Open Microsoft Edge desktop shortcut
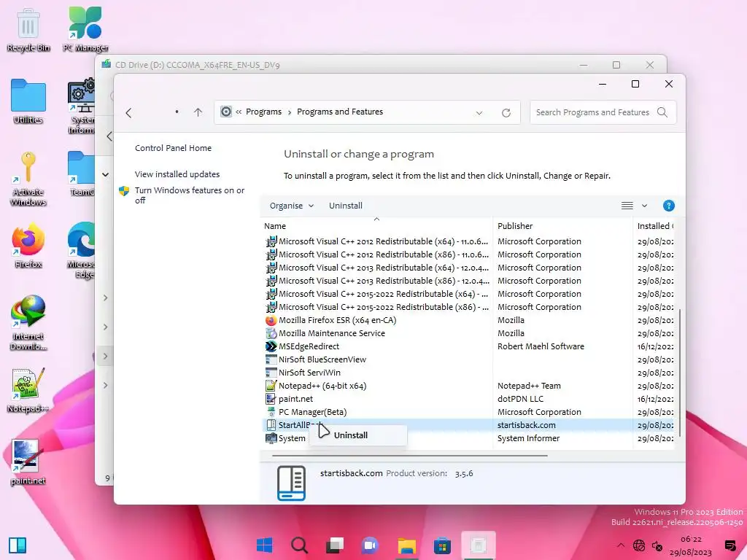Screen dimensions: 747x560 click(x=82, y=250)
